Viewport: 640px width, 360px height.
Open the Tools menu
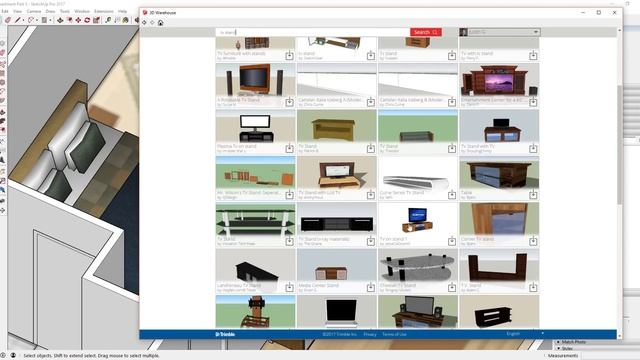(x=65, y=11)
